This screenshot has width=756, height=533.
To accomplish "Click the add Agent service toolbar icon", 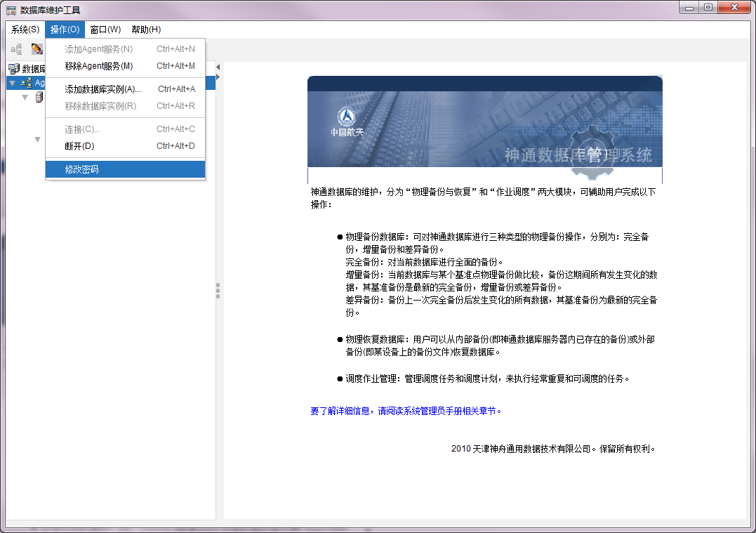I will pyautogui.click(x=16, y=49).
